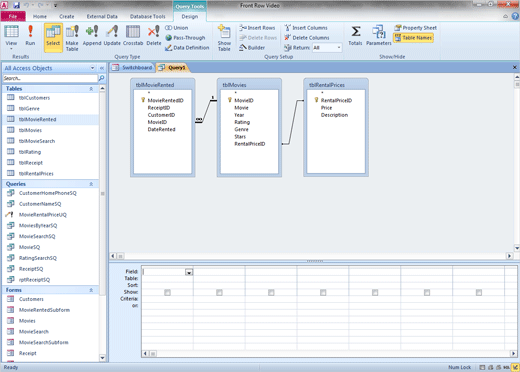Image resolution: width=520 pixels, height=372 pixels.
Task: Collapse the Queries group
Action: pyautogui.click(x=91, y=184)
